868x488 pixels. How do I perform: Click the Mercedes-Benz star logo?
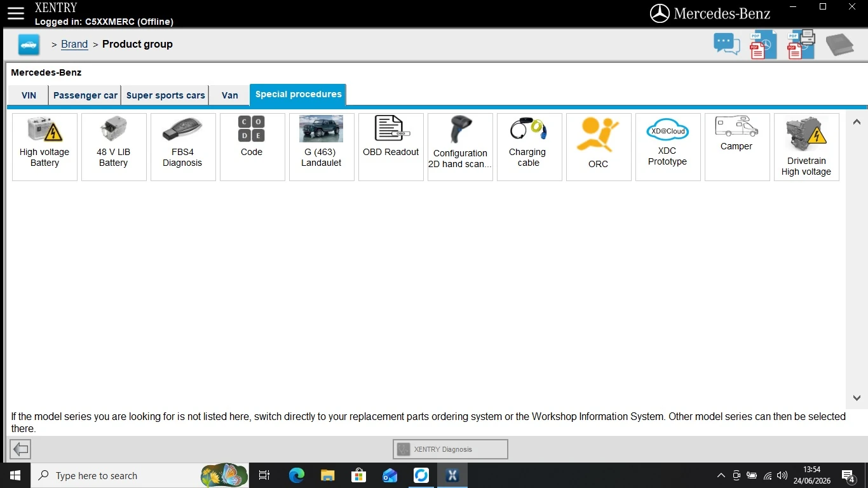point(660,13)
